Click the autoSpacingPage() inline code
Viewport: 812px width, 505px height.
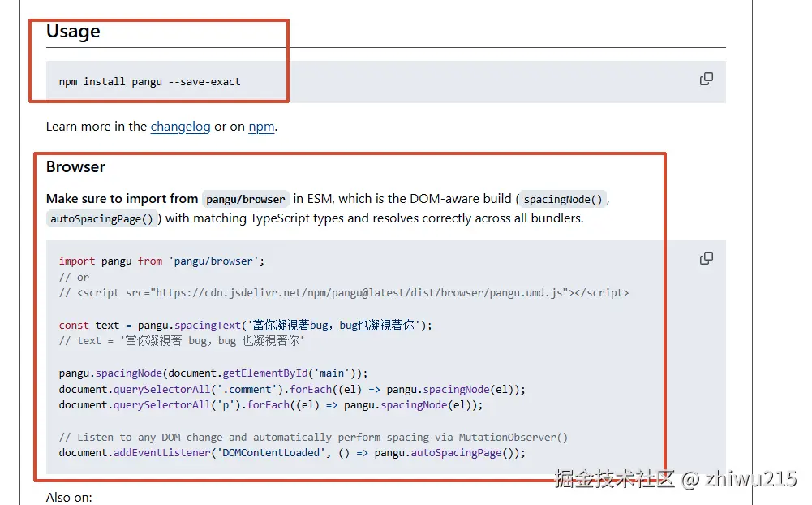102,218
